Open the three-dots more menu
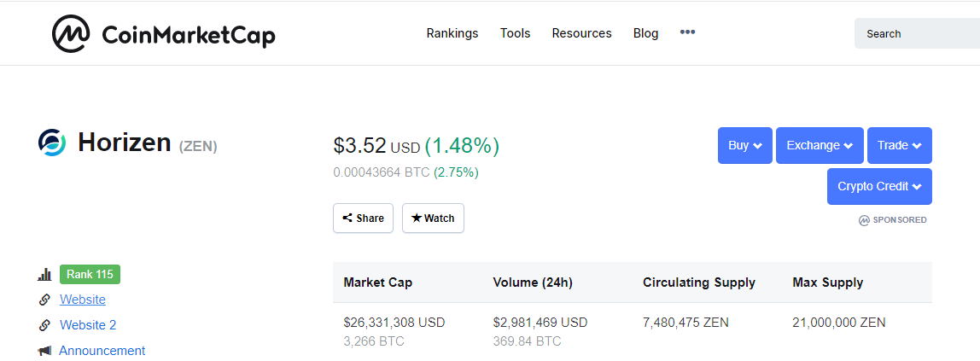Viewport: 980px width, 361px height. (687, 32)
